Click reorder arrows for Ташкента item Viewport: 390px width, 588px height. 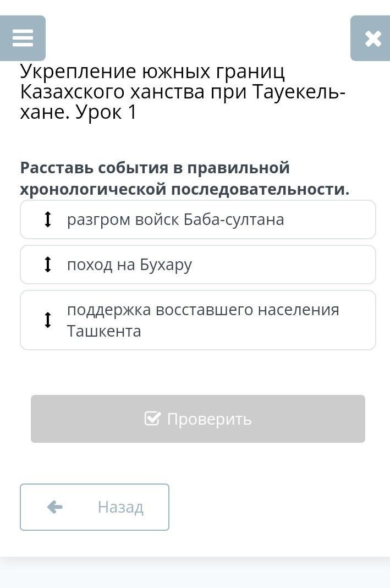(48, 320)
